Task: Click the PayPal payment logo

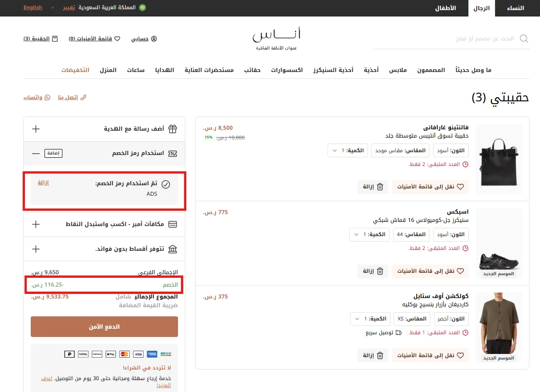Action: [x=69, y=354]
